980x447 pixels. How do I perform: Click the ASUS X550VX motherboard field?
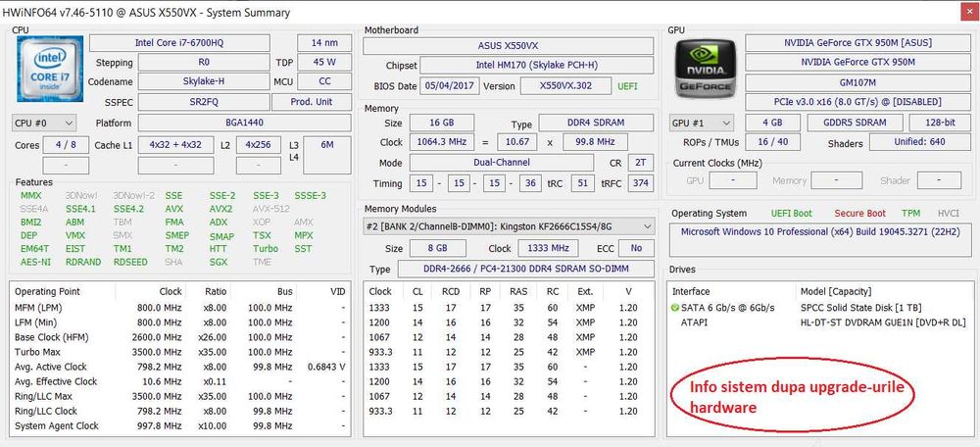508,46
